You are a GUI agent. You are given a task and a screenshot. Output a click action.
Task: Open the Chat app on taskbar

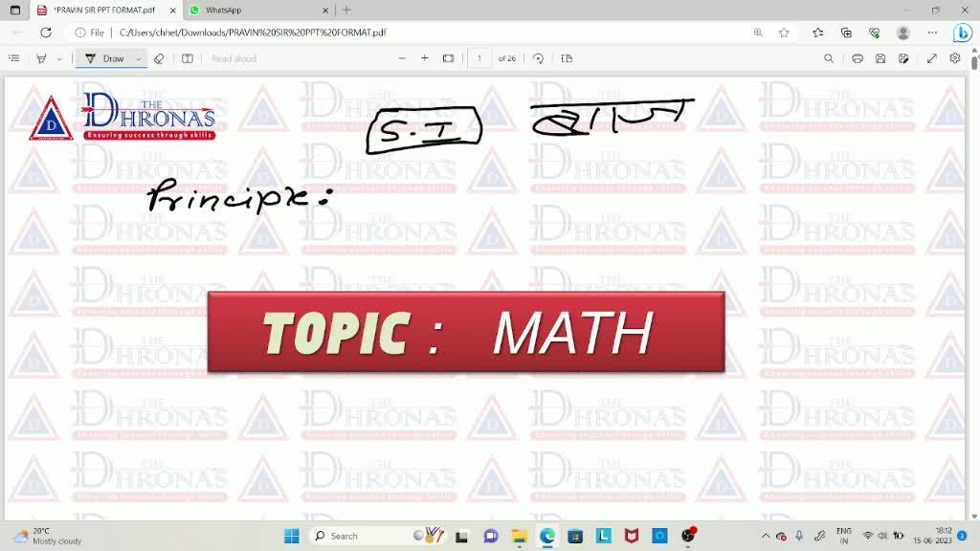pos(491,536)
